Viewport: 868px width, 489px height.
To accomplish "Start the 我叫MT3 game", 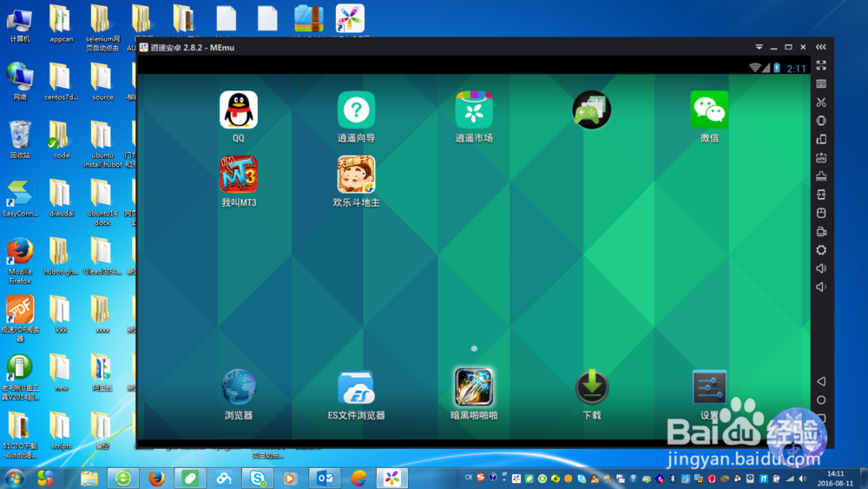I will point(239,175).
